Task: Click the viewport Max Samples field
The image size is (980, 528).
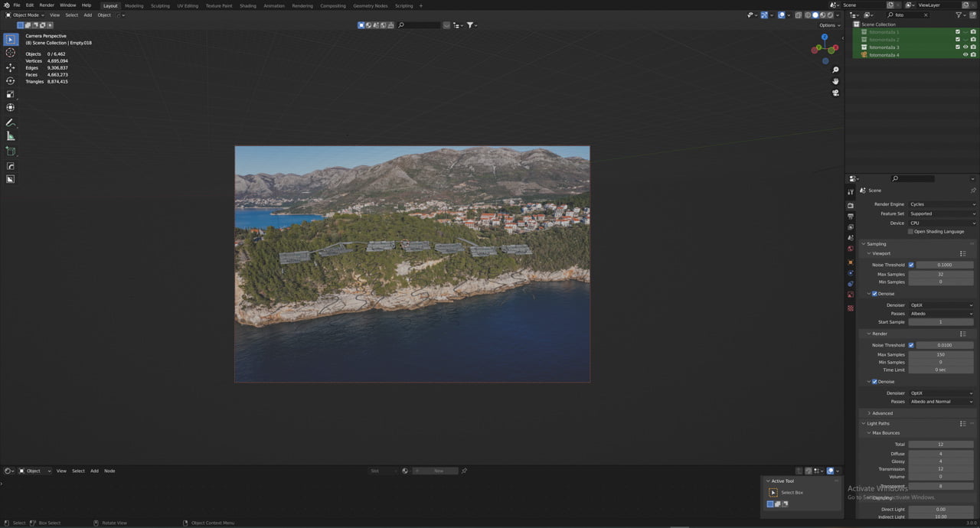Action: (x=941, y=274)
